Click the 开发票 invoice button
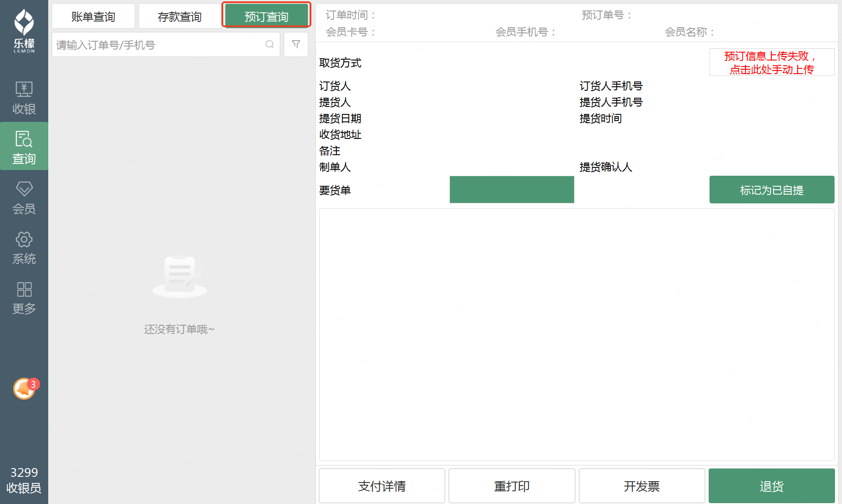 [x=641, y=486]
